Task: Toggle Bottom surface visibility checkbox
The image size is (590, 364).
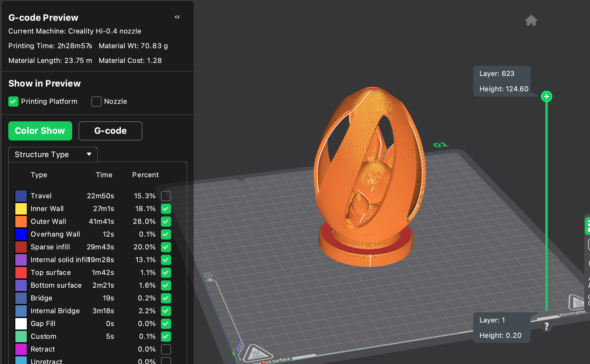Action: click(x=166, y=285)
